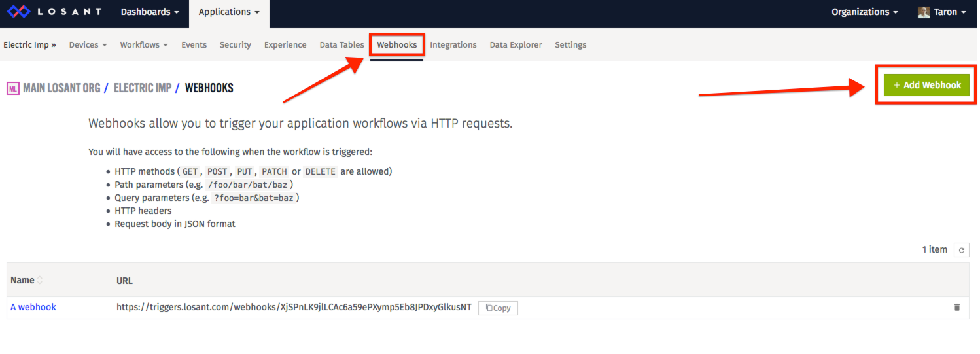Image resolution: width=980 pixels, height=354 pixels.
Task: Click the GET method code label
Action: click(190, 172)
